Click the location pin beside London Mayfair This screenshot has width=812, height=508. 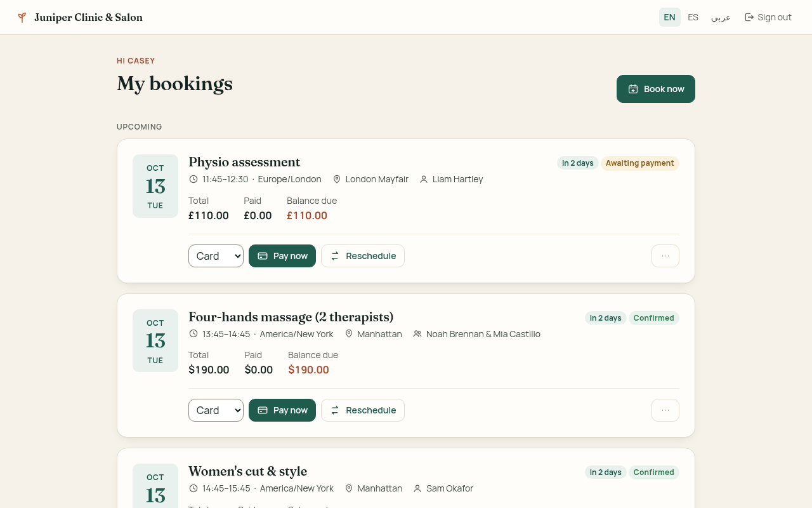(x=337, y=179)
